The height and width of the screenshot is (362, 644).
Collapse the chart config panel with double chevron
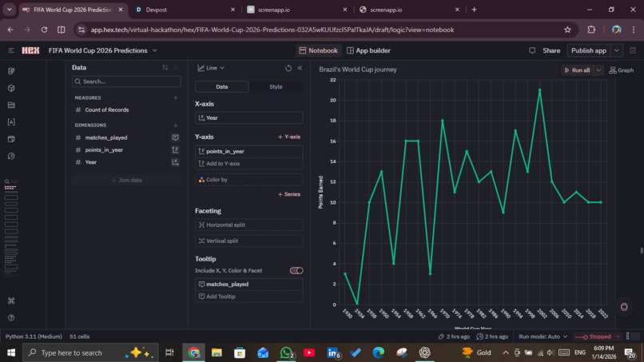(x=300, y=68)
